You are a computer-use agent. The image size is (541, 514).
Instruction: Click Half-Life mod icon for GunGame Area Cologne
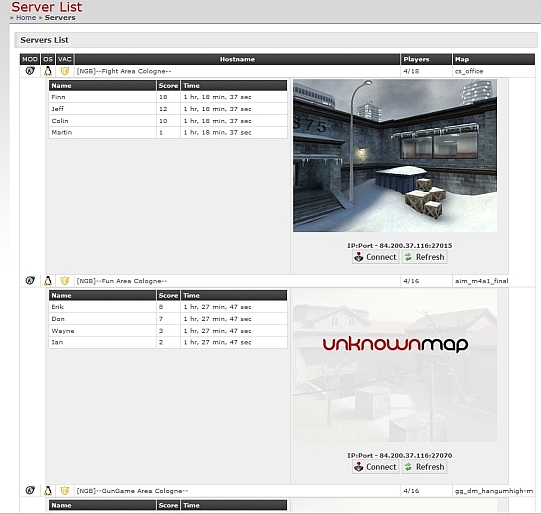click(30, 491)
